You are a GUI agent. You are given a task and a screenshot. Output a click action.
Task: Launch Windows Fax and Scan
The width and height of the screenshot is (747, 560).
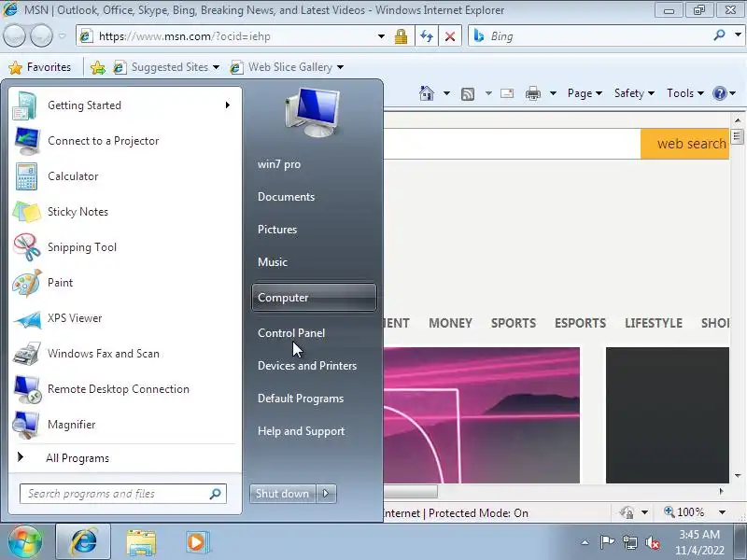point(124,354)
